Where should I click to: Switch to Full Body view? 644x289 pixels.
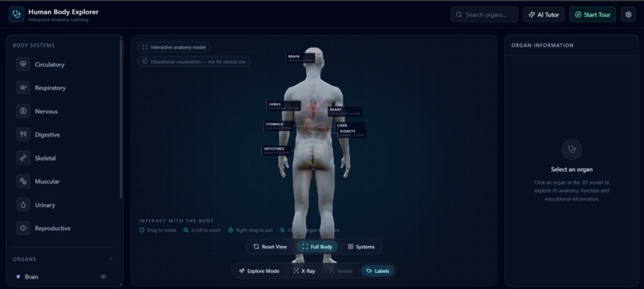tap(317, 247)
